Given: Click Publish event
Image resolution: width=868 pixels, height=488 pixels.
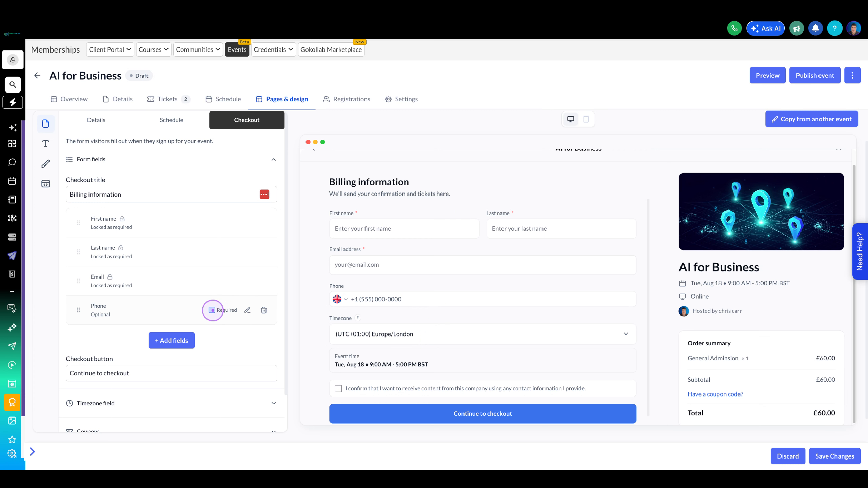Looking at the screenshot, I should (815, 75).
